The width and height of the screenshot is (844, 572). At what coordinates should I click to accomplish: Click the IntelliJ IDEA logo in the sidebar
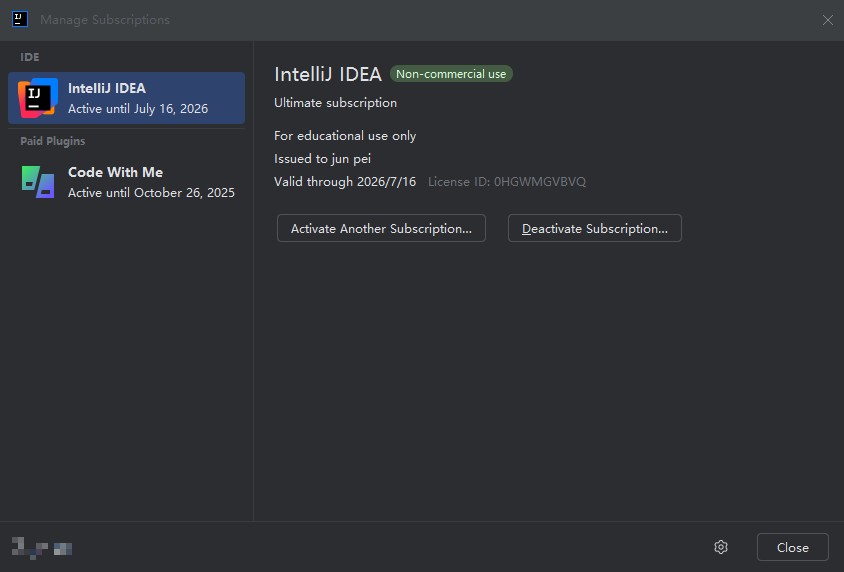click(x=38, y=98)
